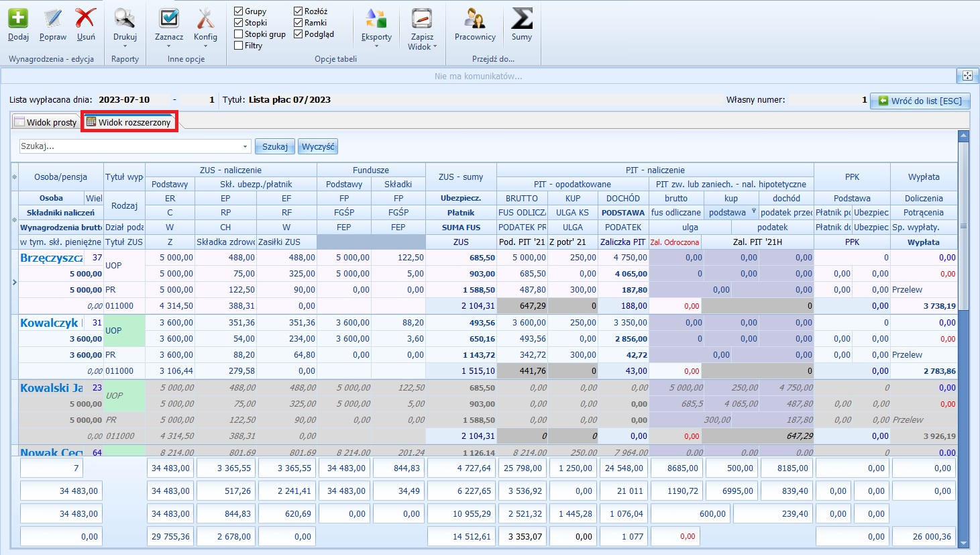The height and width of the screenshot is (555, 980).
Task: Toggle the Stopki checkbox
Action: pyautogui.click(x=238, y=23)
